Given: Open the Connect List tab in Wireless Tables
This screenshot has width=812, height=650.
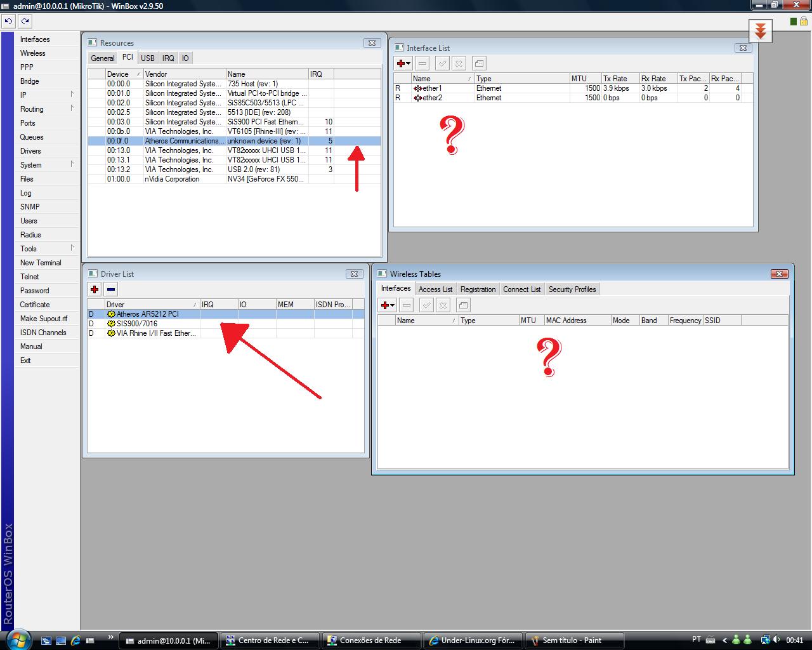Looking at the screenshot, I should [x=522, y=289].
